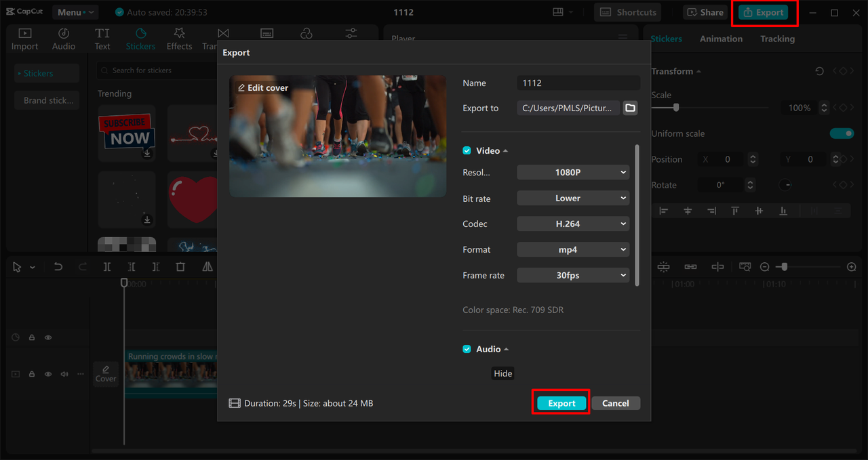Open the Stickers tab in top toolbar
This screenshot has height=460, width=868.
140,39
